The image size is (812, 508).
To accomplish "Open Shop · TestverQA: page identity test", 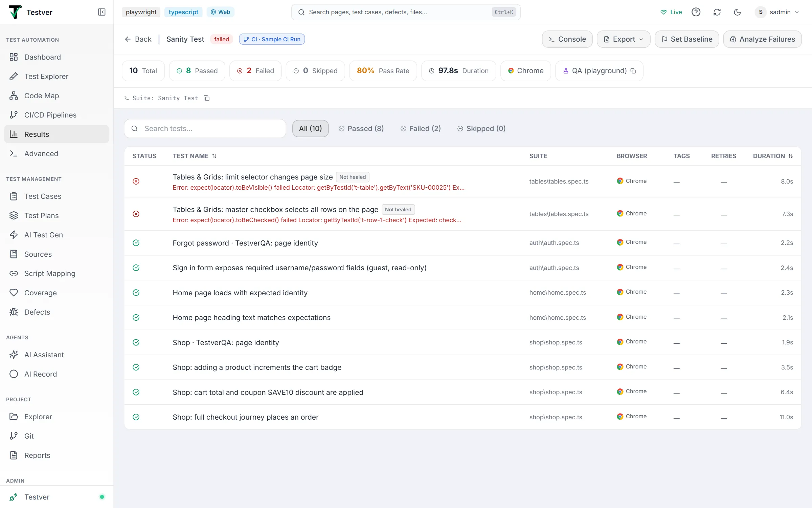I will tap(463, 342).
